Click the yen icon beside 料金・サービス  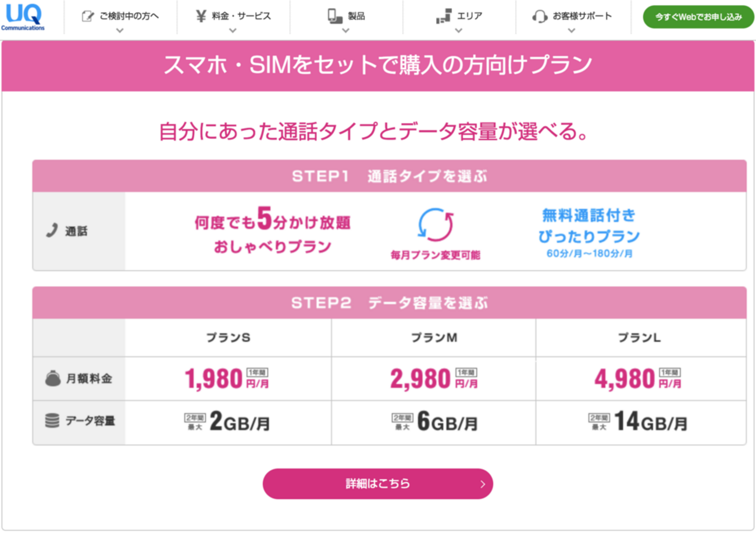[x=201, y=16]
